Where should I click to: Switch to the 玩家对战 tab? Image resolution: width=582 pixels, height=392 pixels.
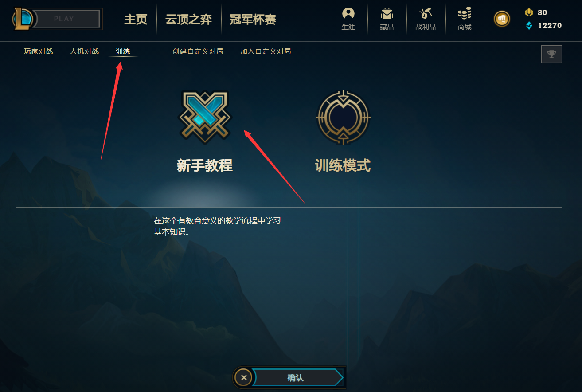pyautogui.click(x=39, y=51)
